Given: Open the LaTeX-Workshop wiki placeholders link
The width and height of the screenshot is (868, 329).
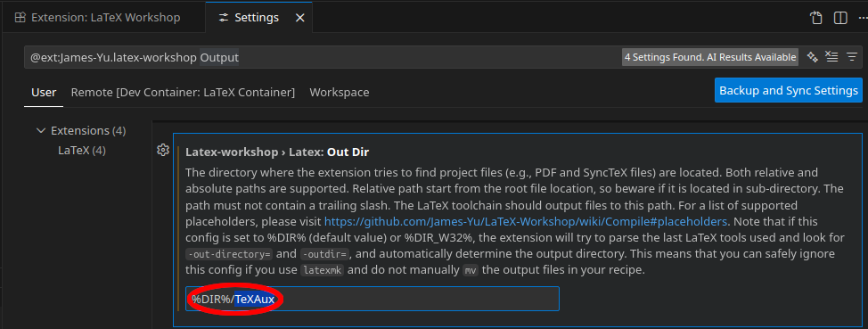Looking at the screenshot, I should tap(526, 221).
